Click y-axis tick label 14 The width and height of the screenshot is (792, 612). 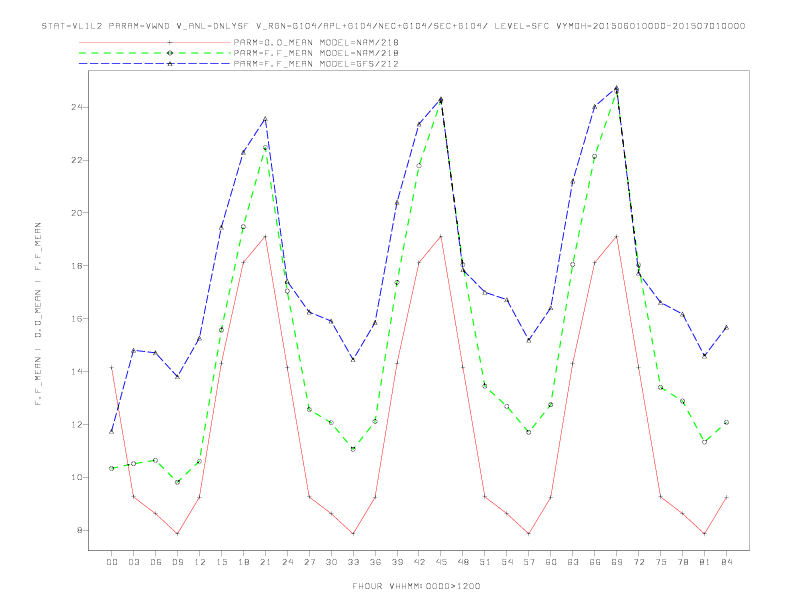tap(77, 371)
